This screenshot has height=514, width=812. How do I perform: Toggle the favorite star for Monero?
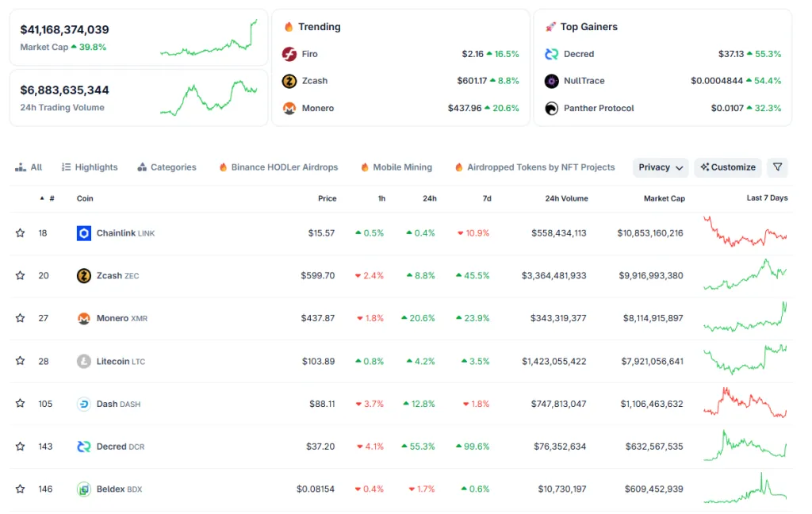[x=21, y=318]
